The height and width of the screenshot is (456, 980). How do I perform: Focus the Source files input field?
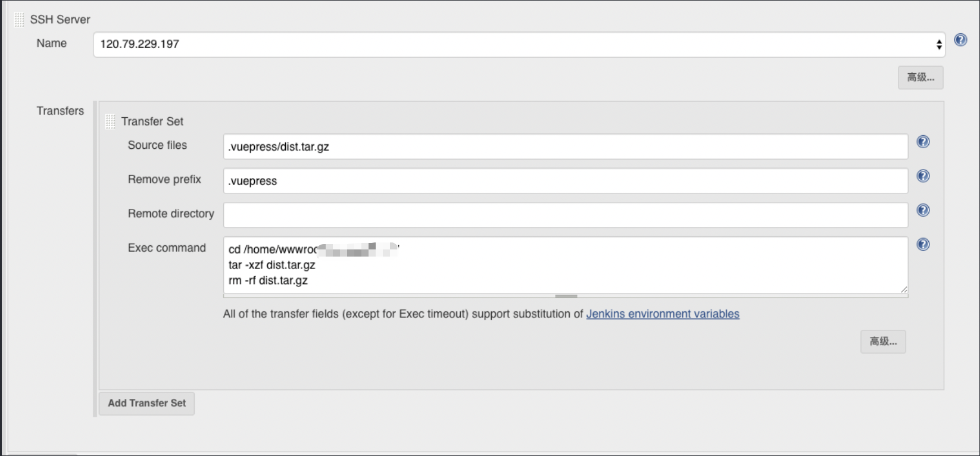click(x=565, y=147)
